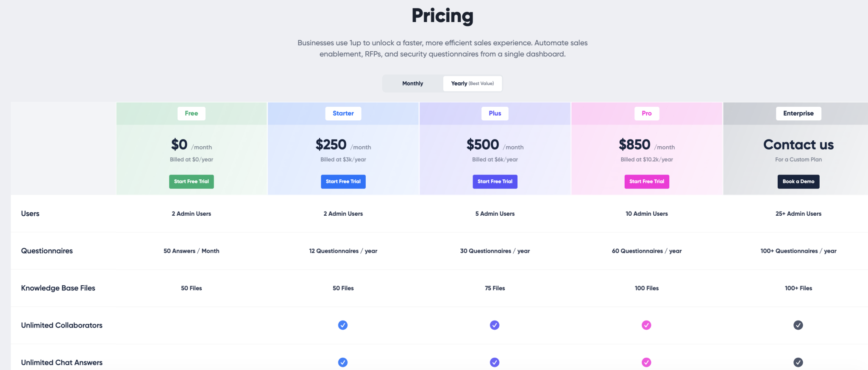Viewport: 868px width, 370px height.
Task: Click the dark Enterprise Unlimited Collaborators checkmark
Action: coord(798,325)
